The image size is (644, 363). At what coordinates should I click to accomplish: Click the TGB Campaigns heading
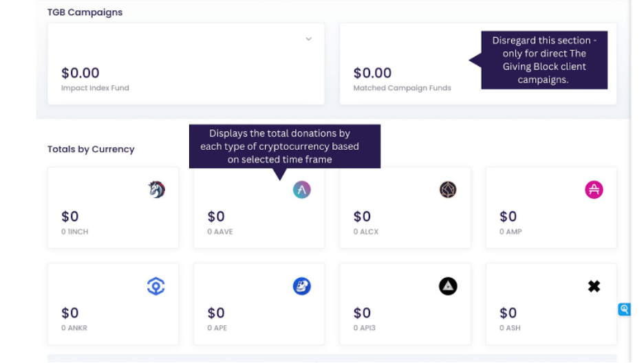pyautogui.click(x=85, y=12)
